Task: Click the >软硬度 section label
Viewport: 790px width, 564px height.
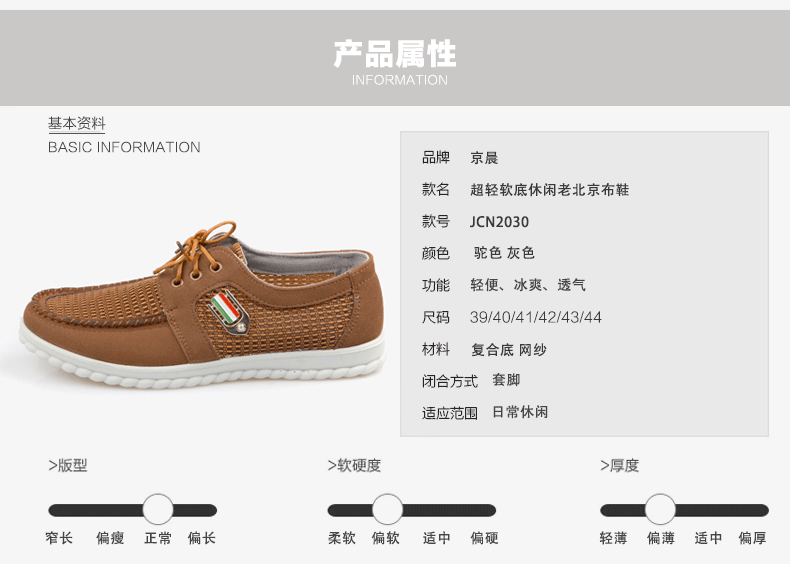Action: 354,465
